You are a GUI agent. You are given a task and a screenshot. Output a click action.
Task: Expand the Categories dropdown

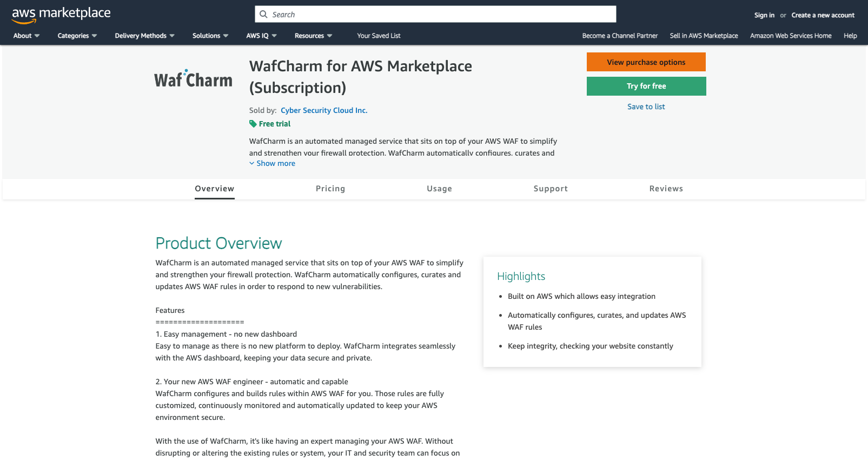point(77,36)
